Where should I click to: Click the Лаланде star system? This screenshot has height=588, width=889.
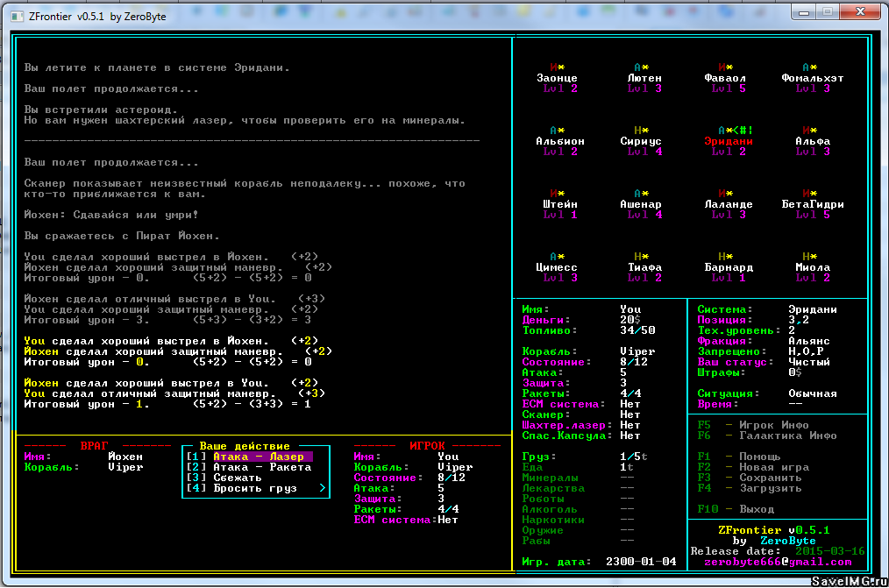pyautogui.click(x=728, y=204)
